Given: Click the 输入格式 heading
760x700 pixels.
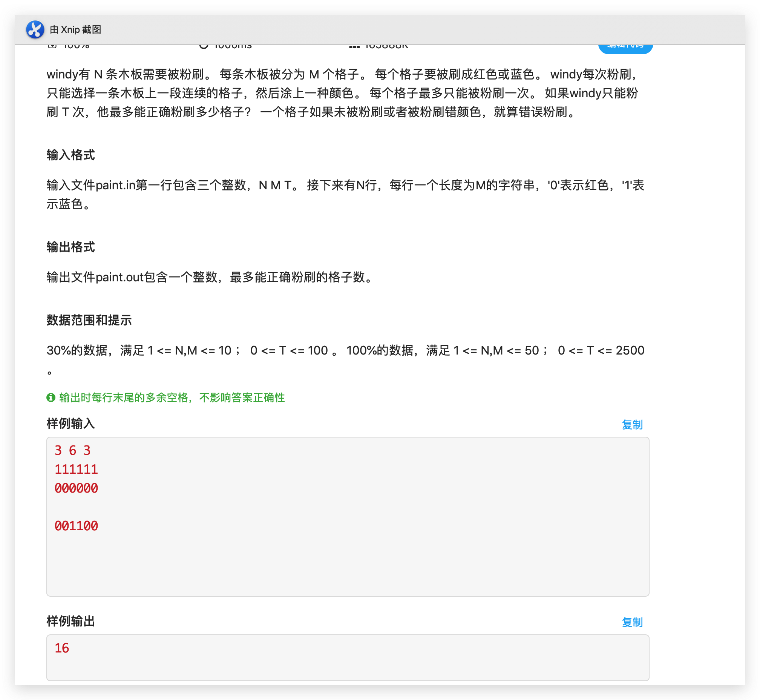Looking at the screenshot, I should [x=71, y=155].
